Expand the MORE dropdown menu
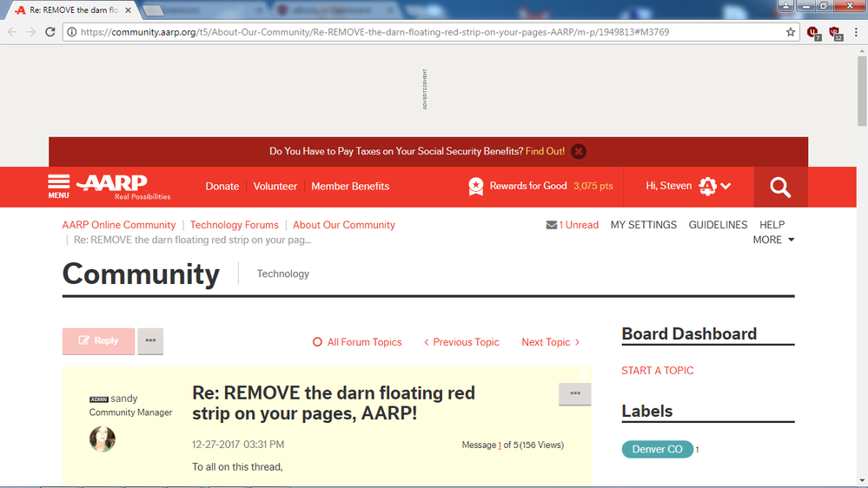 click(773, 240)
